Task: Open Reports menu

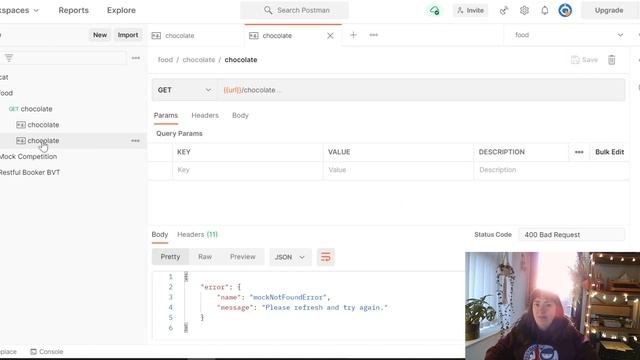Action: tap(73, 10)
